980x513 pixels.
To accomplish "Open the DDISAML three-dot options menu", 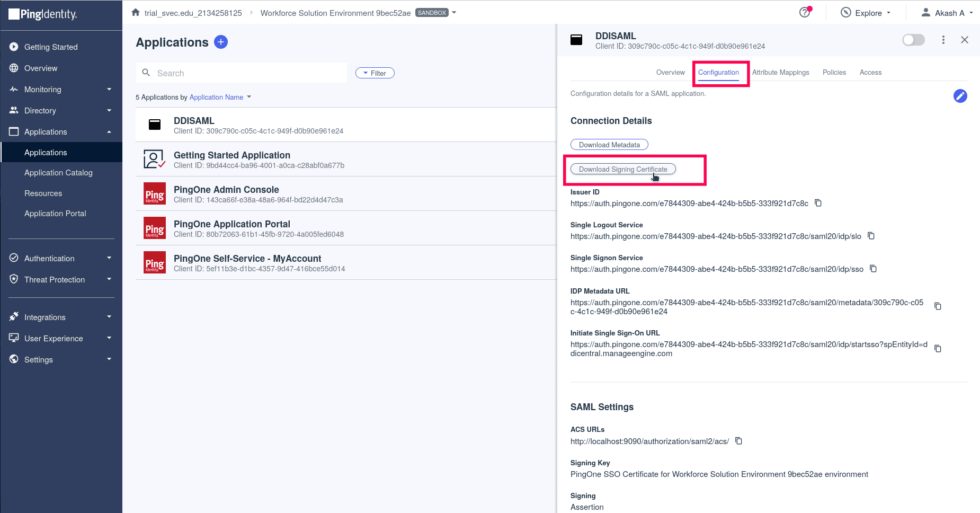I will 943,40.
